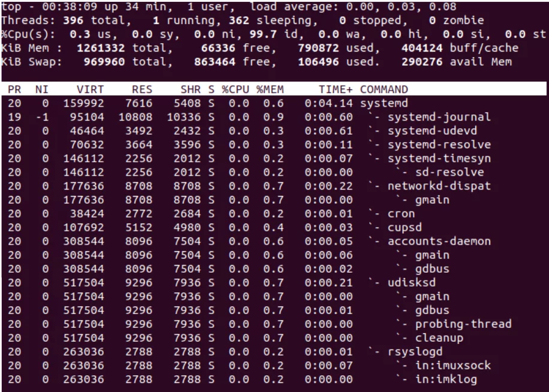The height and width of the screenshot is (392, 549).
Task: Click the PR column header
Action: [15, 89]
